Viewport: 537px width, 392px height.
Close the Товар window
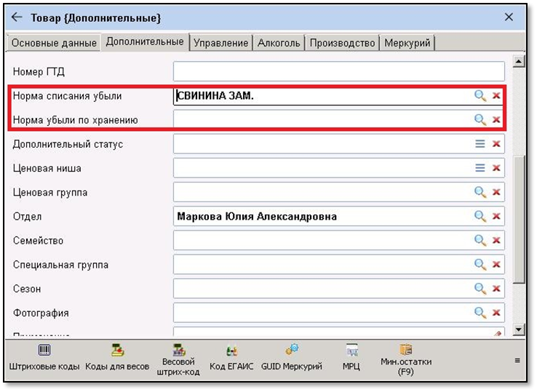click(x=509, y=17)
